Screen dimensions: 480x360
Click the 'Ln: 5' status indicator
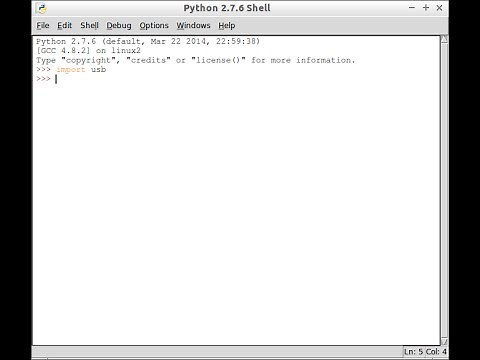(x=413, y=352)
